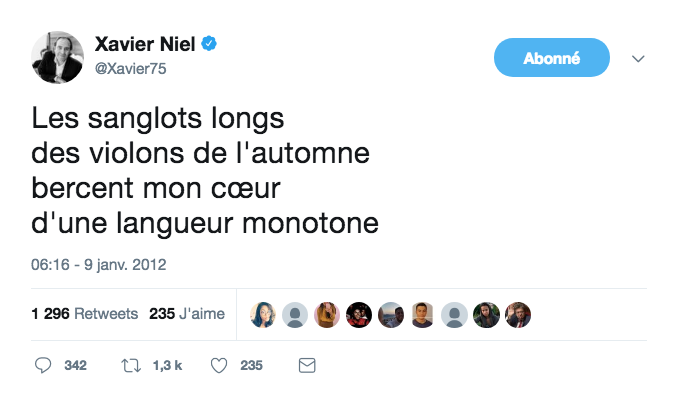Click the reply speech bubble icon
The height and width of the screenshot is (400, 682).
pyautogui.click(x=43, y=366)
